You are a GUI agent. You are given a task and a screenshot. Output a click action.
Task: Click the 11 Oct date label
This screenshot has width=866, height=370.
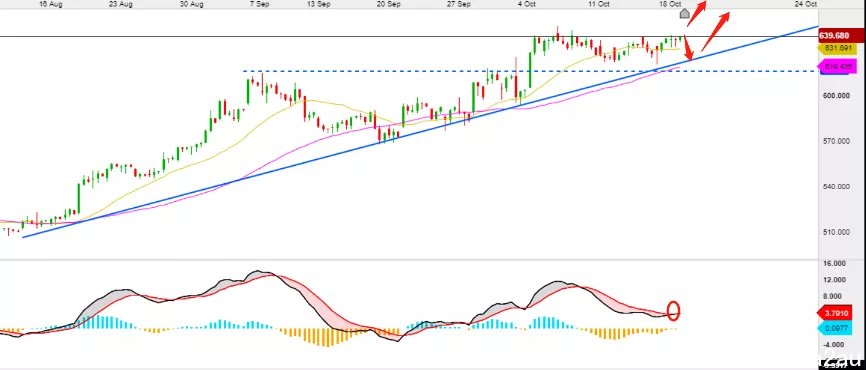[x=599, y=4]
